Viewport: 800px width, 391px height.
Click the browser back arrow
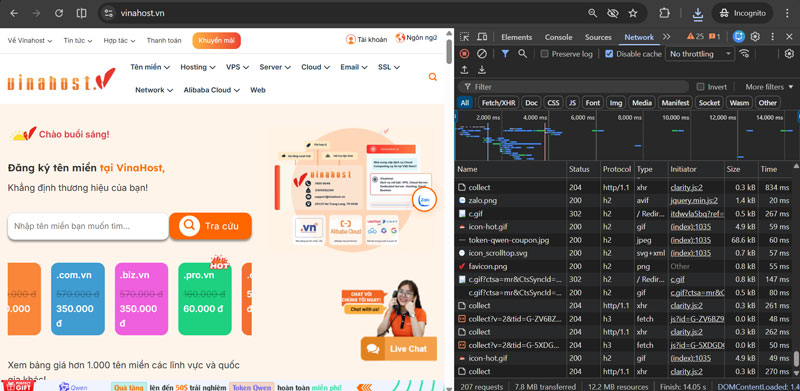click(x=14, y=13)
